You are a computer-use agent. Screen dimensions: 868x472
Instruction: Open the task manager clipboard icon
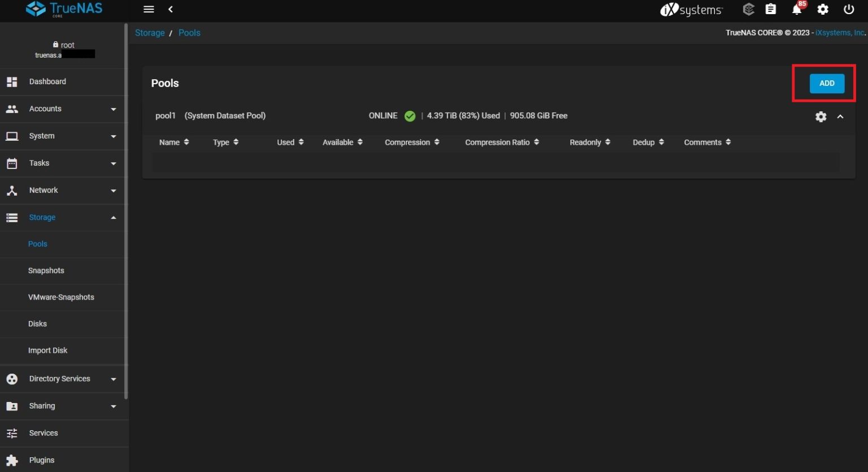click(x=770, y=10)
